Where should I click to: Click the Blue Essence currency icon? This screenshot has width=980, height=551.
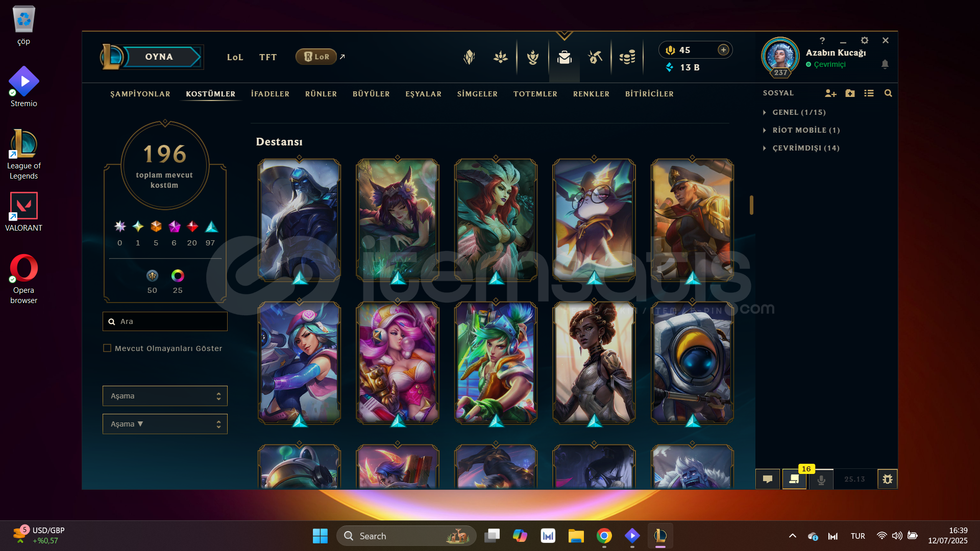pyautogui.click(x=670, y=67)
